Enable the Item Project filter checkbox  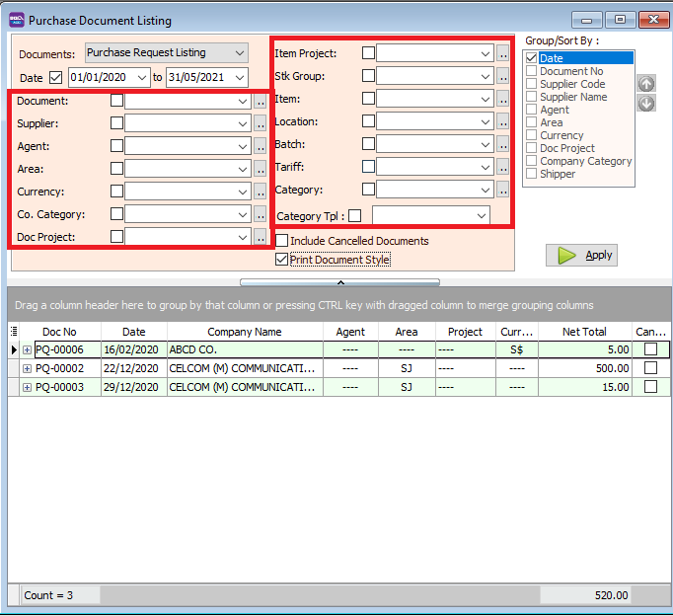pos(368,52)
